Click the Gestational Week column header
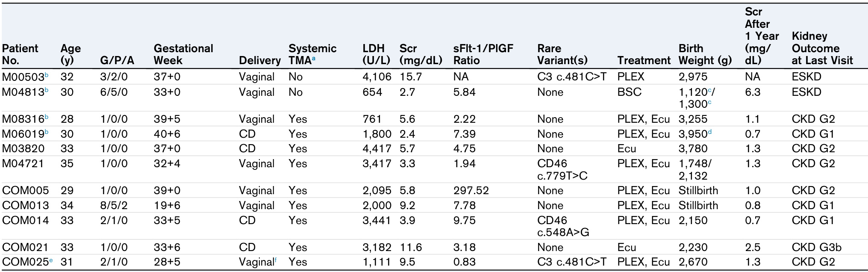This screenshot has height=272, width=868. click(x=183, y=54)
